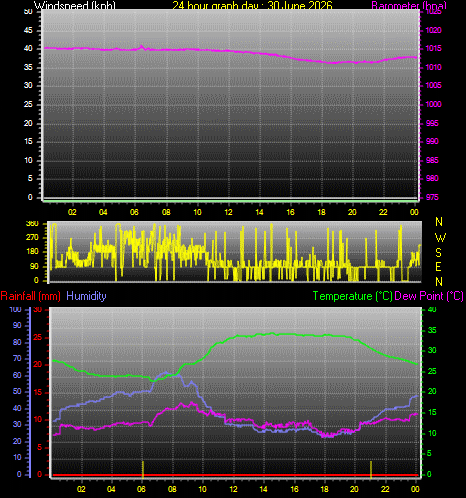The image size is (466, 498).
Task: Click the 90 value on wind direction axis
Action: click(x=34, y=266)
